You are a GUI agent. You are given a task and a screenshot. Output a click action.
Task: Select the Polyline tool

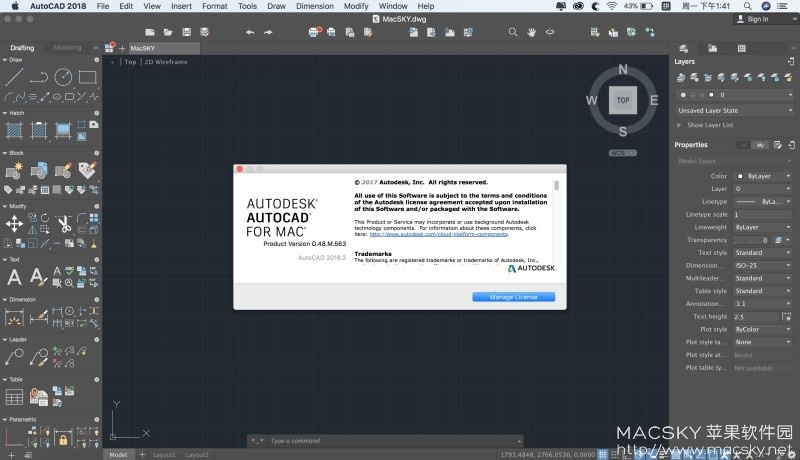pos(39,77)
